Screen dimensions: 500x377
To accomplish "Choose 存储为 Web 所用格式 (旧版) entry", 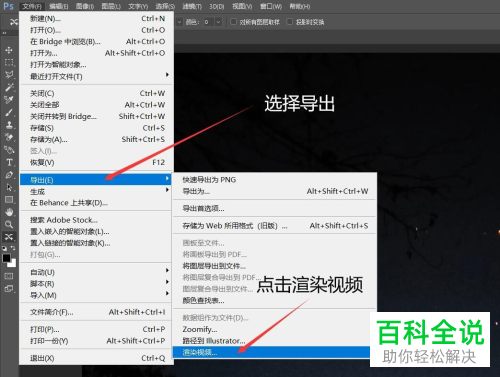I will point(274,226).
